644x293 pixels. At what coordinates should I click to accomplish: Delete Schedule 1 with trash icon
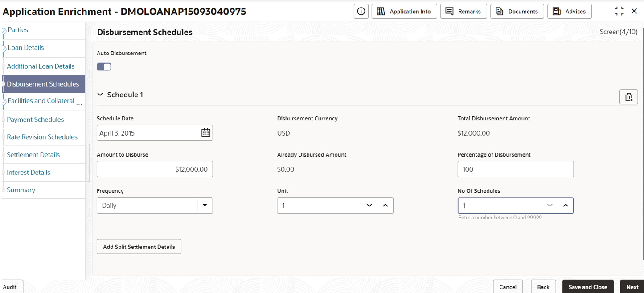[x=628, y=97]
